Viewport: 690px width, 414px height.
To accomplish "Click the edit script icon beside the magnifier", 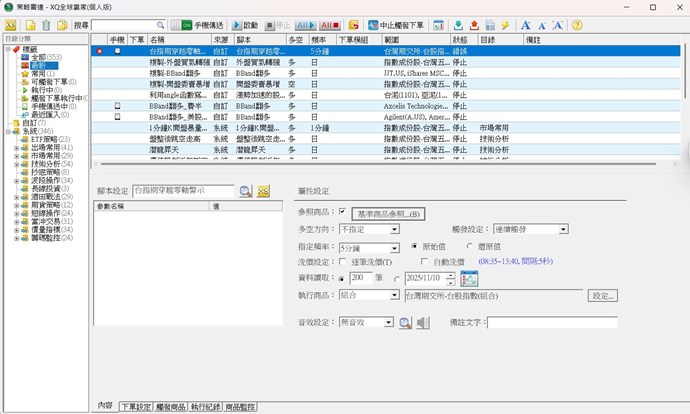I will click(264, 190).
